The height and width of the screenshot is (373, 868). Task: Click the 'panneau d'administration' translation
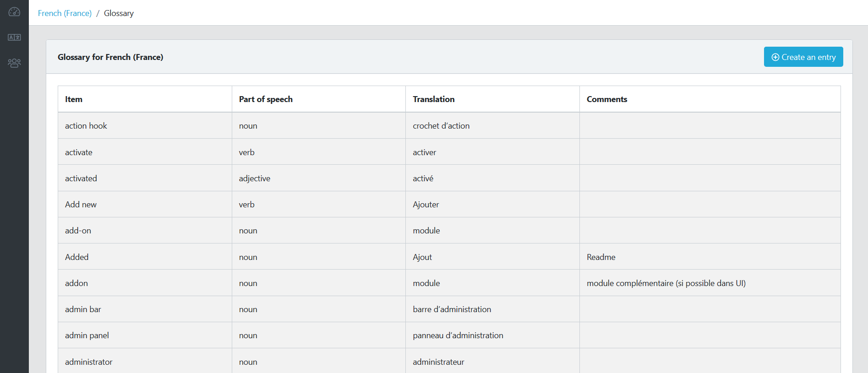point(458,335)
